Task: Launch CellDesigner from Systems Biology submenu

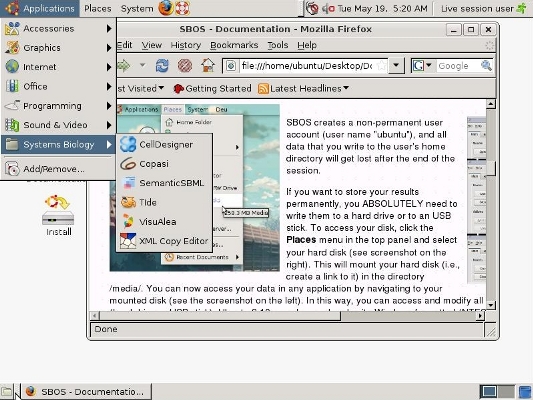Action: 164,144
